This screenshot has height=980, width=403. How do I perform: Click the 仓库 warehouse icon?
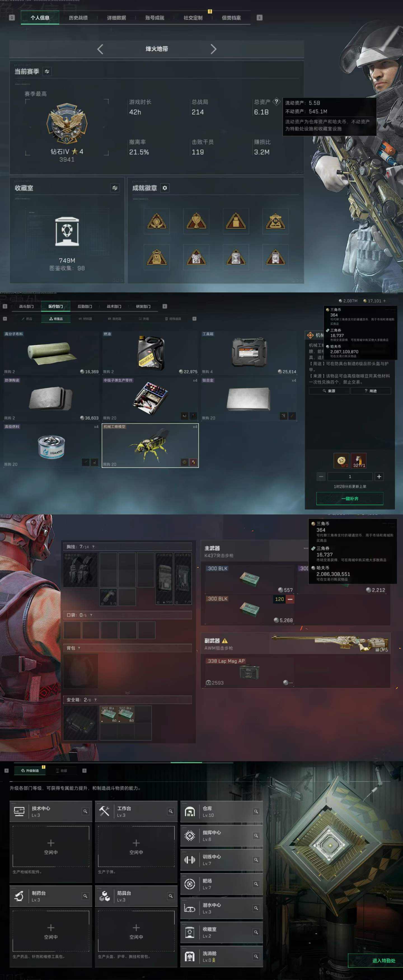click(189, 812)
